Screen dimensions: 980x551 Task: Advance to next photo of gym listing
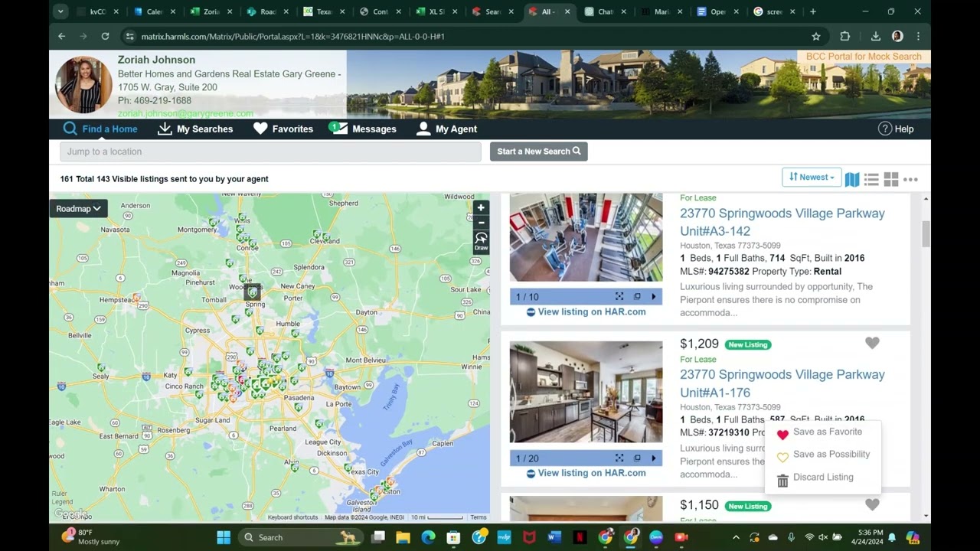(x=654, y=296)
